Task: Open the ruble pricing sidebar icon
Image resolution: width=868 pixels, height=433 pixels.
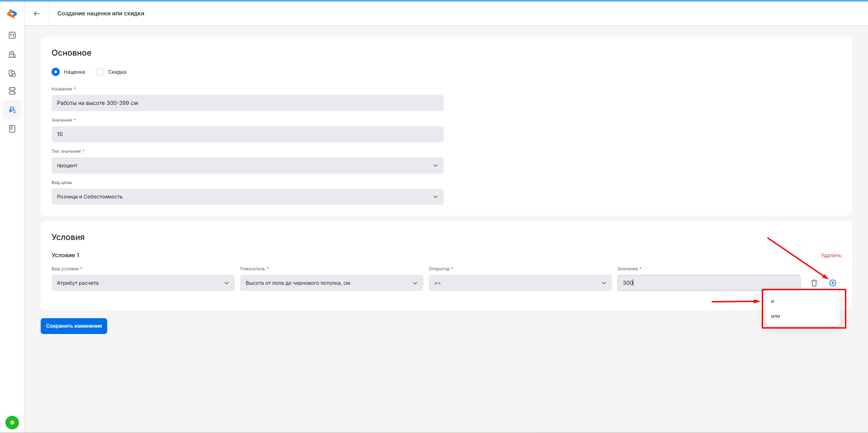Action: [12, 110]
